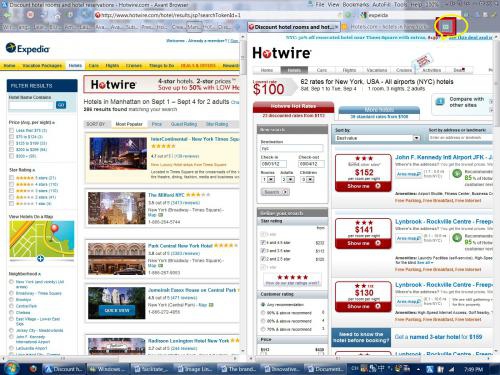
Task: Click the green split-view icon in tab bar
Action: point(446,26)
